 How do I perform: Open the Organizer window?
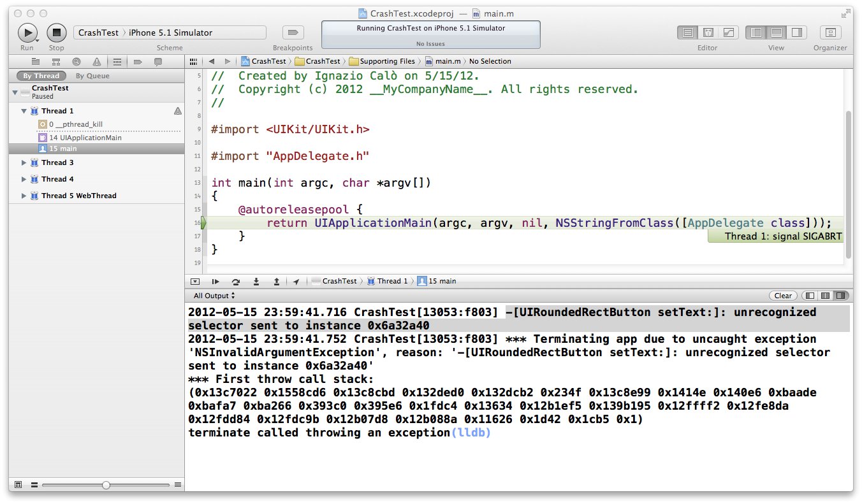click(x=830, y=32)
